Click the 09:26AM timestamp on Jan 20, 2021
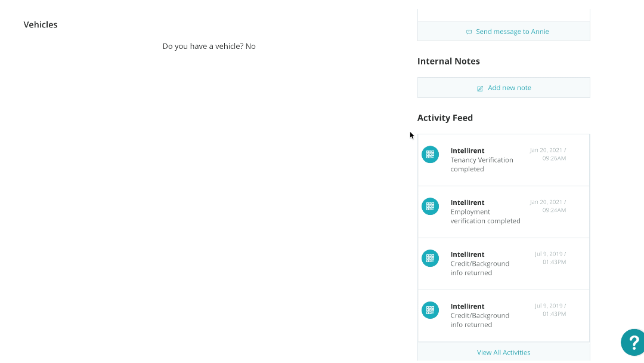Screen dimensions: 644x363 (554, 158)
